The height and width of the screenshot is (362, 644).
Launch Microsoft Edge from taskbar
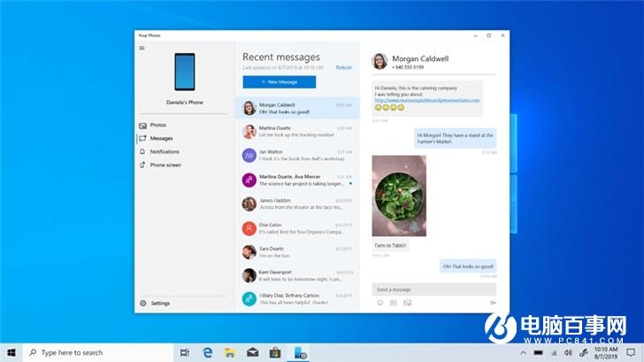207,352
